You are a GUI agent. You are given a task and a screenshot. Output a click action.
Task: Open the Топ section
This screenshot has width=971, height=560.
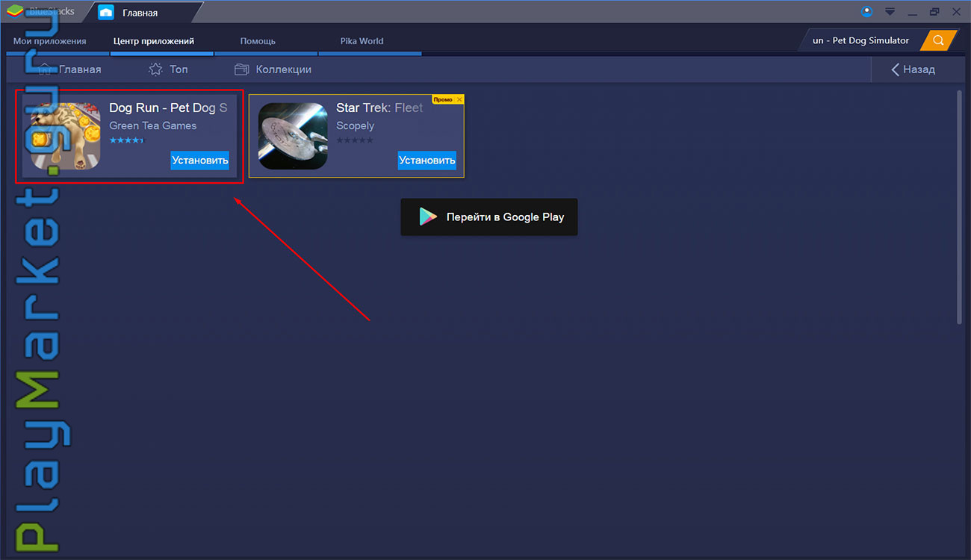pos(169,69)
